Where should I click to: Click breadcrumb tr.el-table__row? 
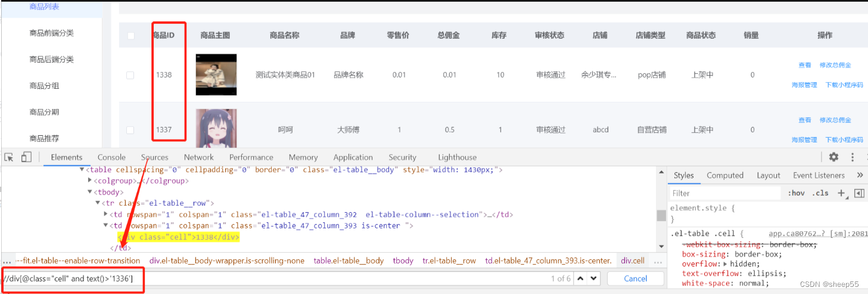449,261
